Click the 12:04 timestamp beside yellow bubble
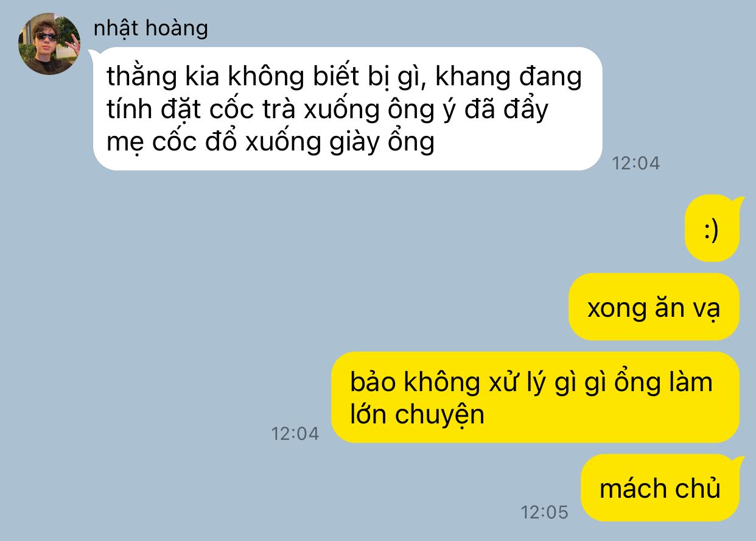This screenshot has height=541, width=756. point(295,434)
